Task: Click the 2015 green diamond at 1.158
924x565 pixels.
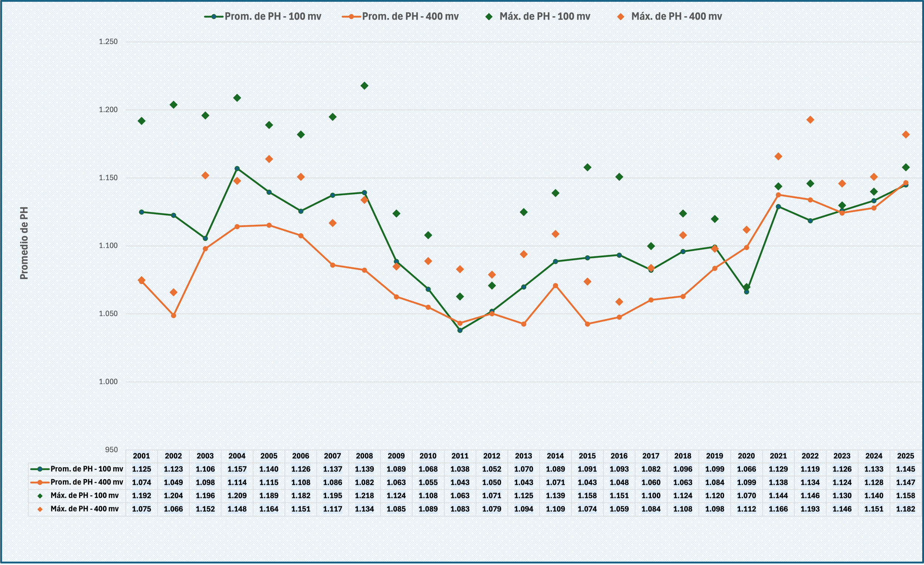Action: pos(588,168)
